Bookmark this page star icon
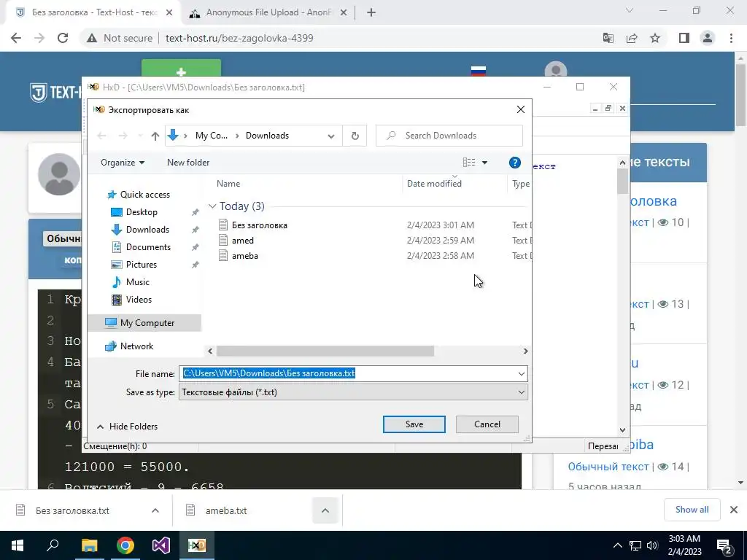Viewport: 747px width, 560px height. pyautogui.click(x=655, y=38)
